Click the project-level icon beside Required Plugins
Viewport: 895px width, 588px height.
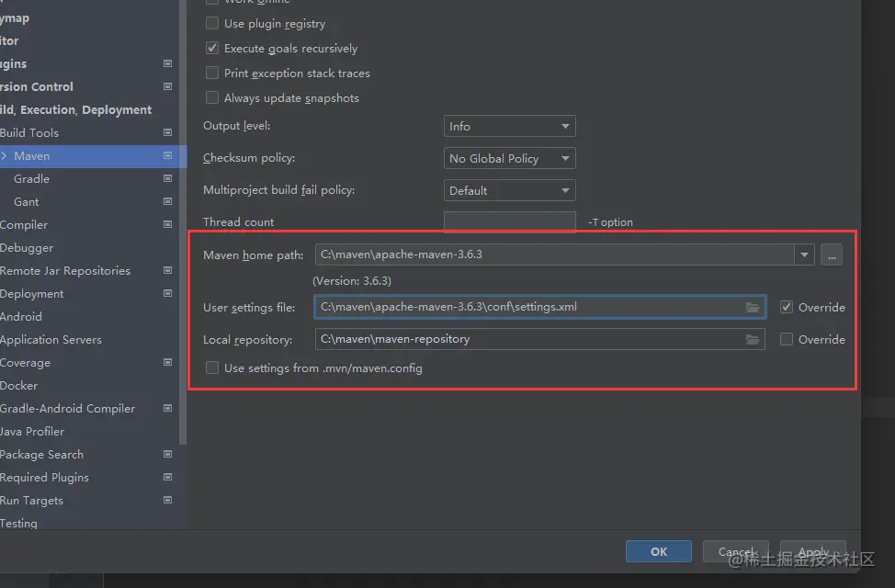tap(168, 477)
